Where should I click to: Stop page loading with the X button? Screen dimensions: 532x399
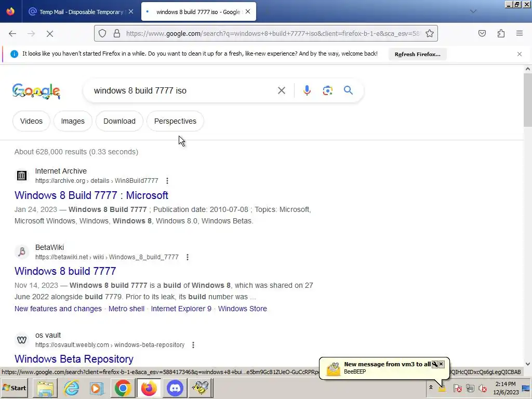[x=50, y=34]
